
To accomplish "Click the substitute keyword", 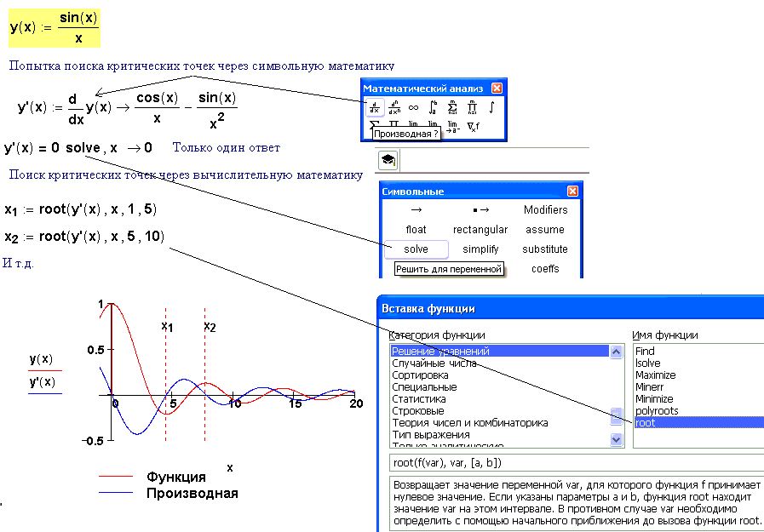I will click(545, 249).
